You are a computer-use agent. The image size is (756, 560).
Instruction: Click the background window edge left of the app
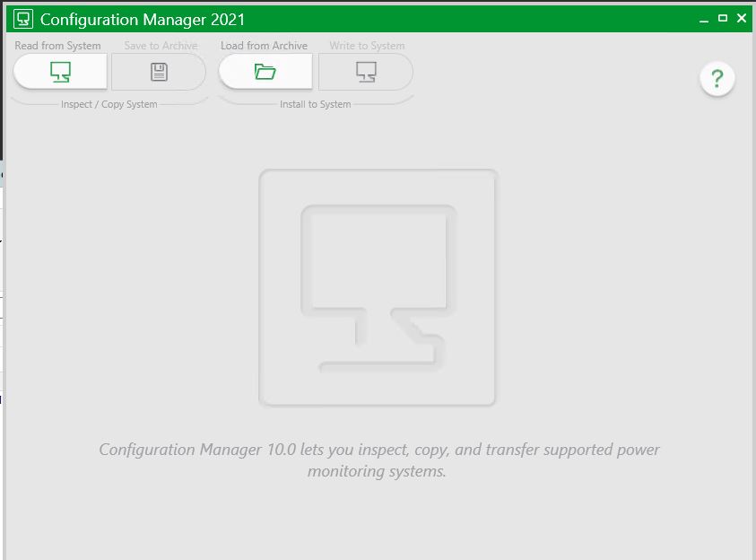[3, 269]
